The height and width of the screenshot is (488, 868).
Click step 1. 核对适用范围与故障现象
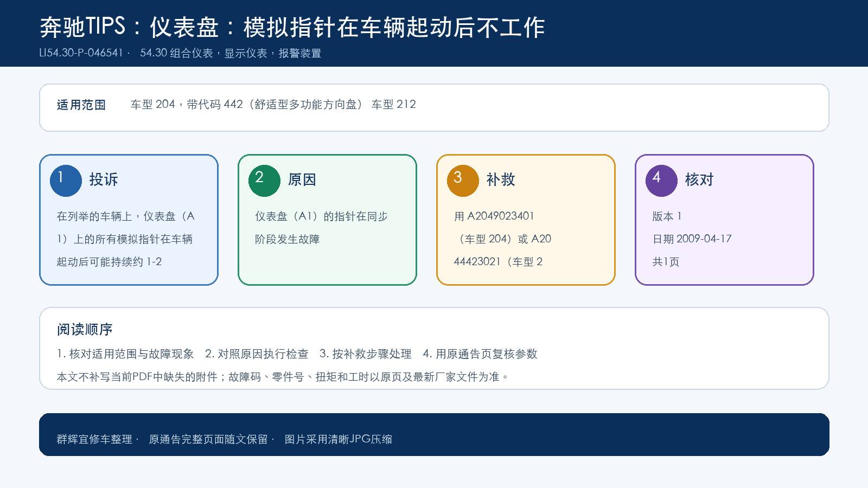point(125,354)
